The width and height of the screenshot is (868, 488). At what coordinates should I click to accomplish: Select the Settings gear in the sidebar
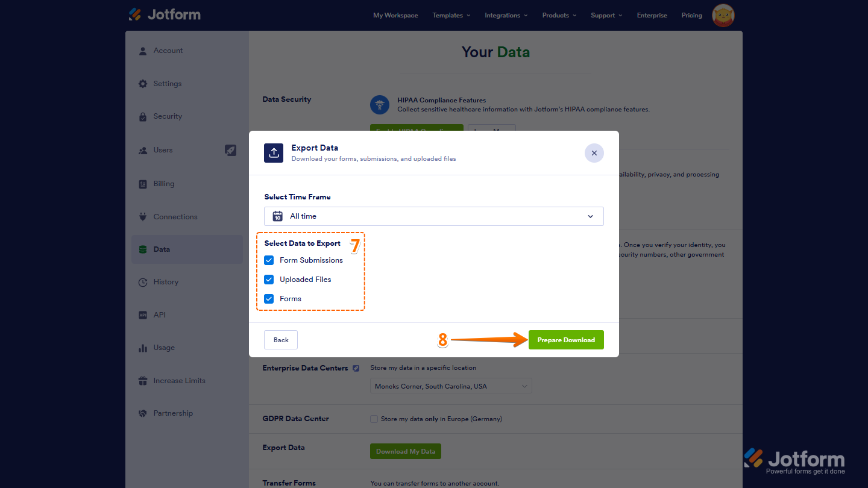[x=142, y=83]
